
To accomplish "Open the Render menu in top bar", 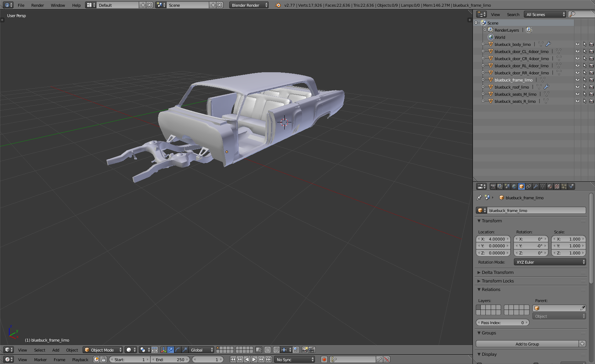I will point(37,5).
